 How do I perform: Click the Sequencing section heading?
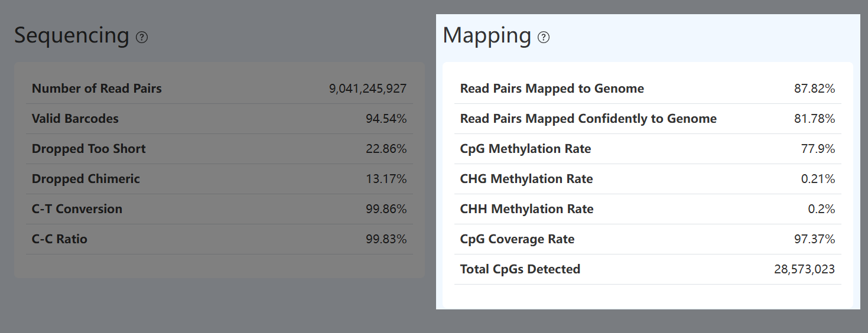pos(71,35)
